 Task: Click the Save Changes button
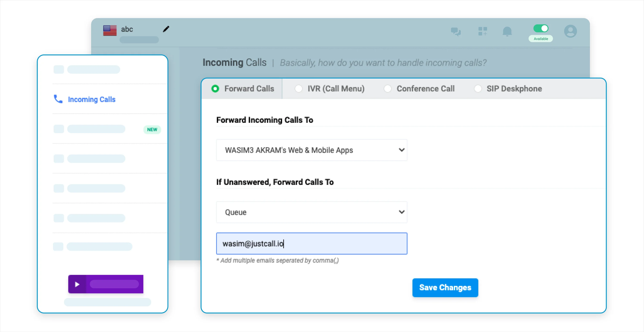pos(445,288)
